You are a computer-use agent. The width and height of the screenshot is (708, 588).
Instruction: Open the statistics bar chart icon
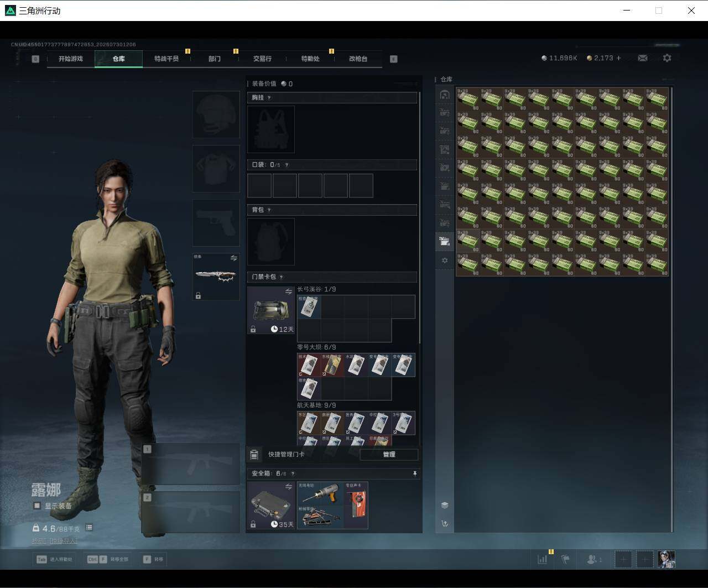pyautogui.click(x=542, y=559)
